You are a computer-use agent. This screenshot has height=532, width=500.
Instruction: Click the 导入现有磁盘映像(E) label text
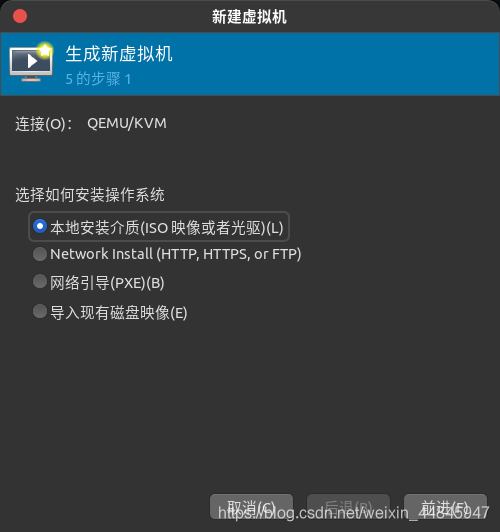pos(119,312)
